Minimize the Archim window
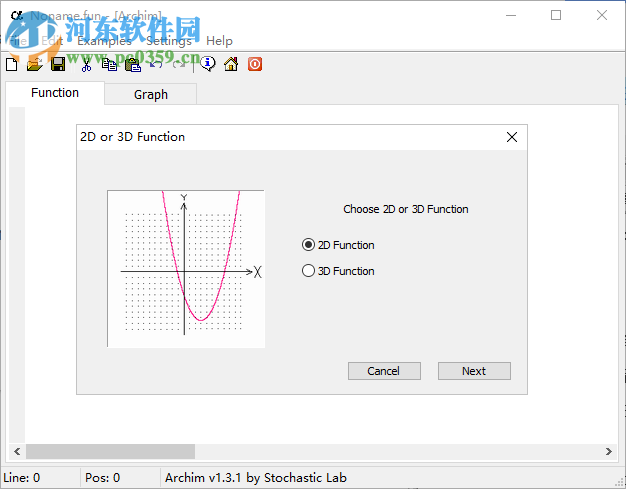The width and height of the screenshot is (626, 489). (511, 15)
